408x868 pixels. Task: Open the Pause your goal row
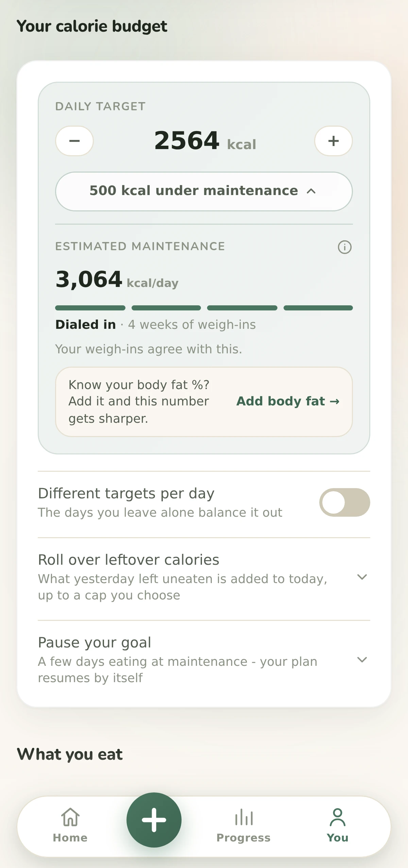tap(204, 660)
